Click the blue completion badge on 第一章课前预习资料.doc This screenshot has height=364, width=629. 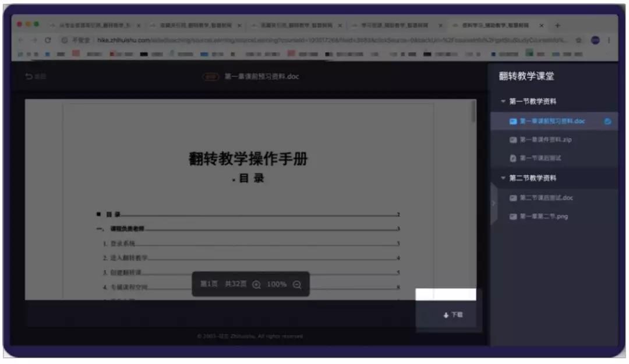tap(607, 122)
